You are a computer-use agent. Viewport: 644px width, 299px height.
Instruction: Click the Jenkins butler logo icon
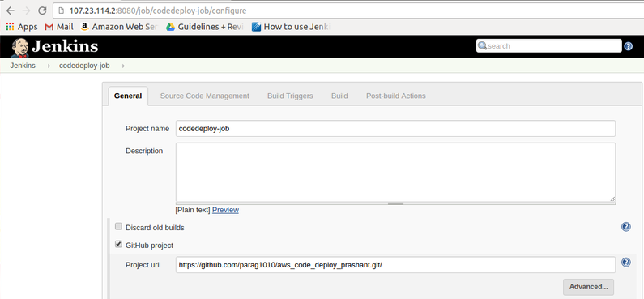20,47
